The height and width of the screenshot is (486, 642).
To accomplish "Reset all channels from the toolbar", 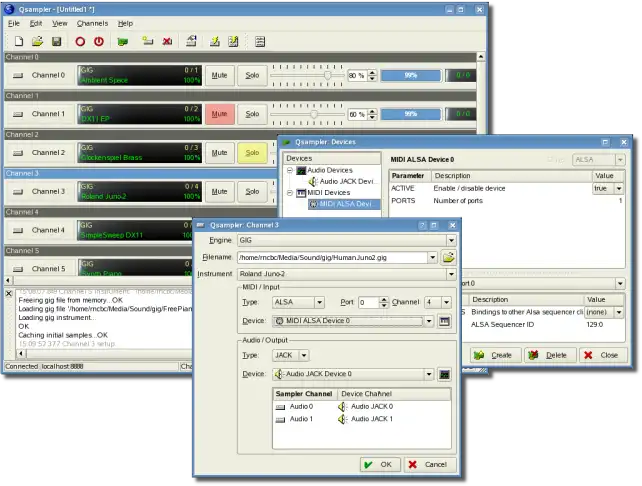I will coord(233,41).
